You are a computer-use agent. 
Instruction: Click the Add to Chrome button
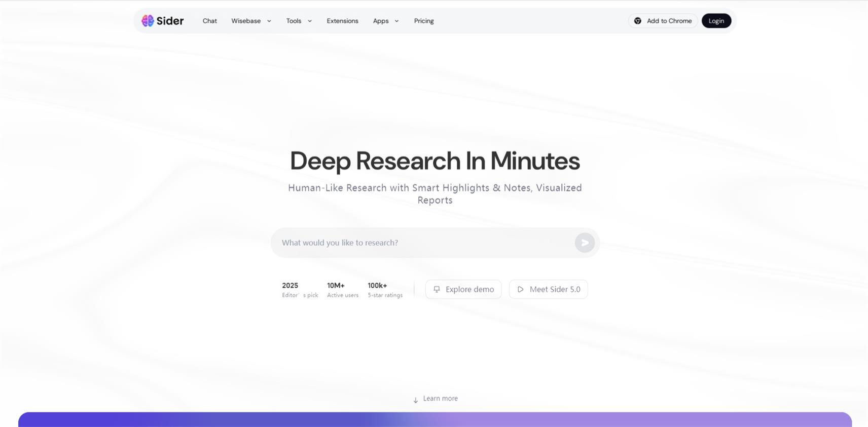pos(663,21)
